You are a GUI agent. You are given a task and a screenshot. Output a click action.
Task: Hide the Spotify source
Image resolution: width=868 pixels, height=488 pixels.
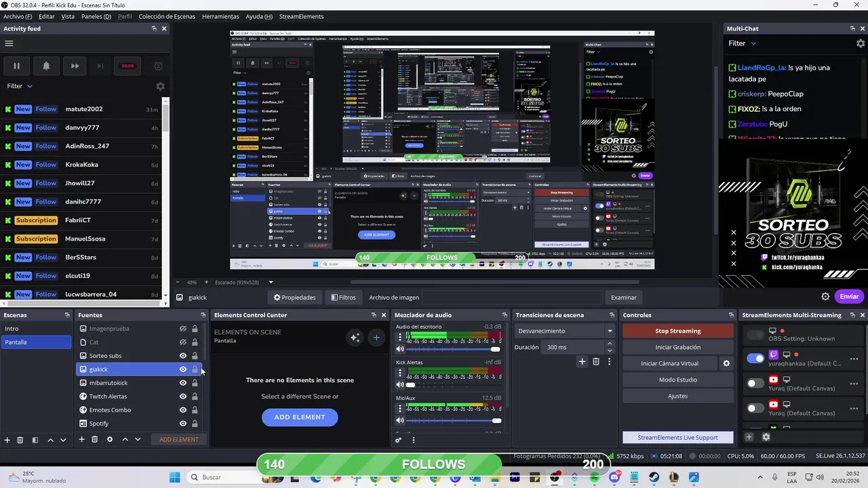[x=182, y=424]
